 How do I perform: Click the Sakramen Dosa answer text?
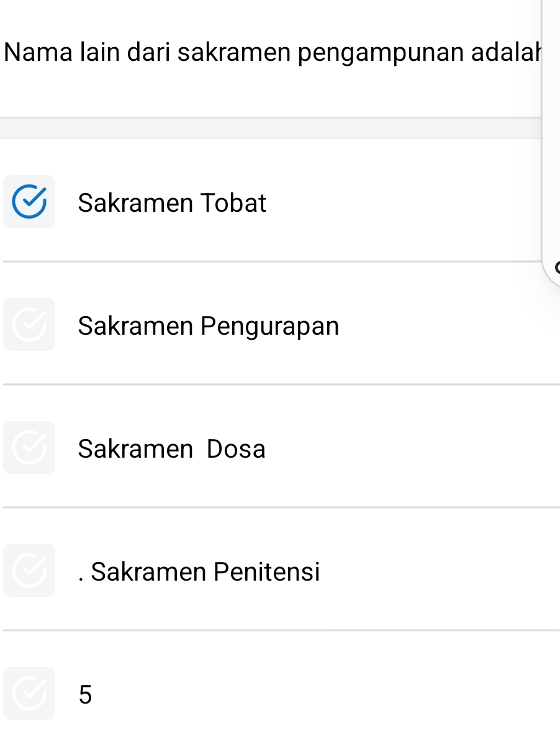[x=172, y=448]
